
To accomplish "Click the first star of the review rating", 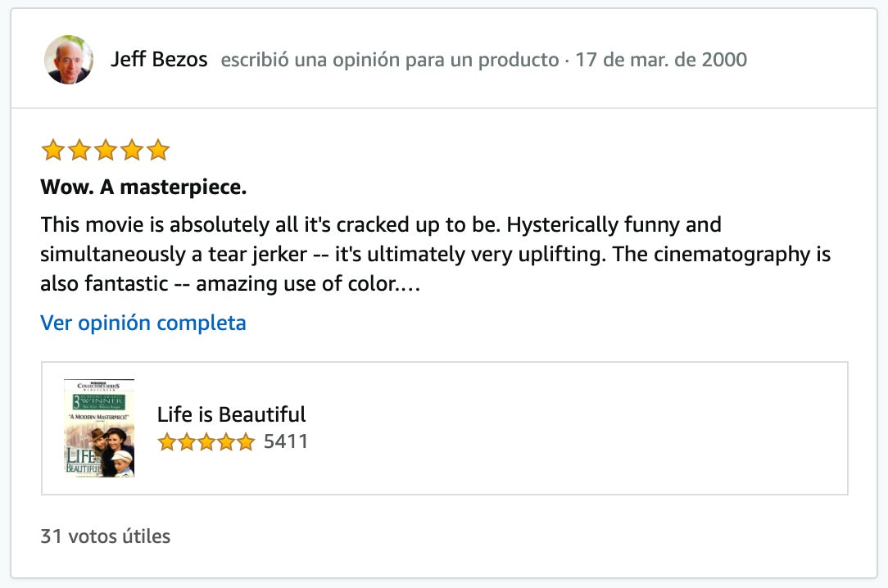I will pos(52,150).
